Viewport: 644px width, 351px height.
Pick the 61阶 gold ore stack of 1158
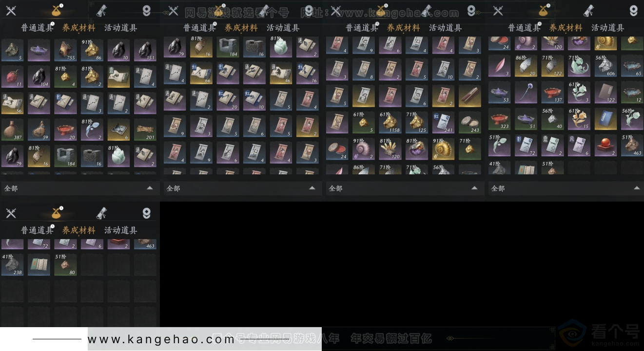click(x=390, y=122)
